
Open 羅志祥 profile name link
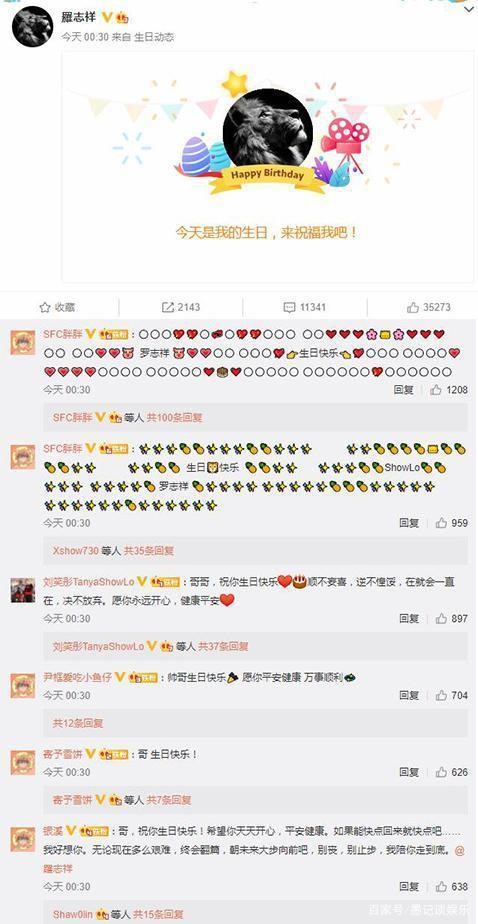[80, 18]
